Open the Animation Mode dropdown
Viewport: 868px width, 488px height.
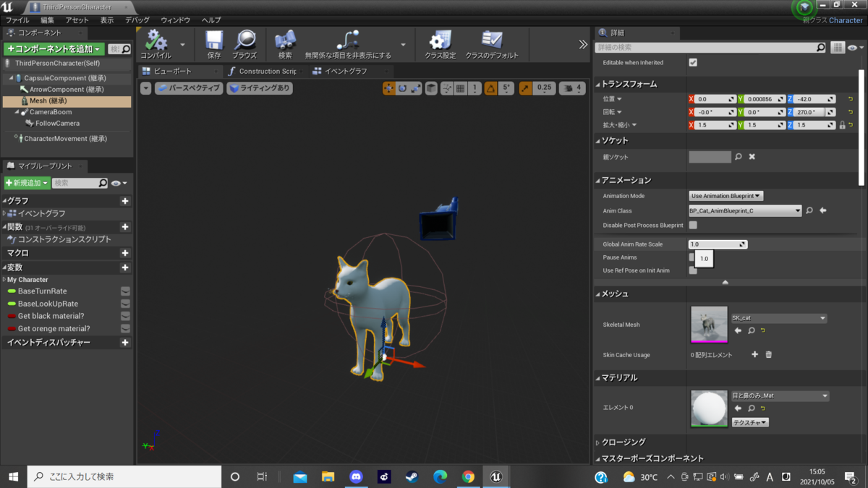pyautogui.click(x=726, y=196)
